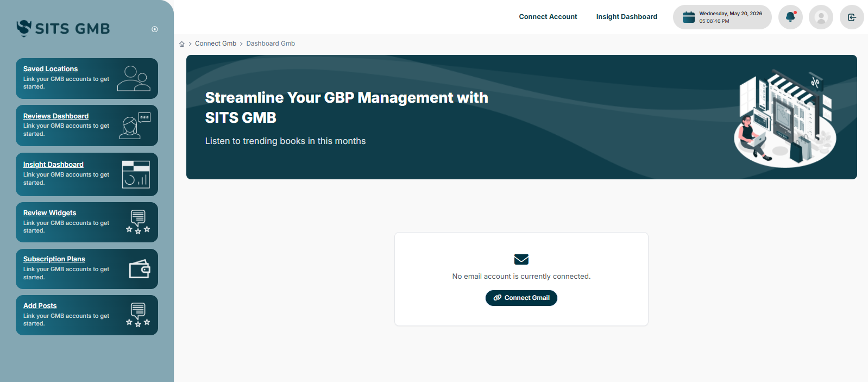Screen dimensions: 868x382
Task: Open the Saved Locations link
Action: 51,69
